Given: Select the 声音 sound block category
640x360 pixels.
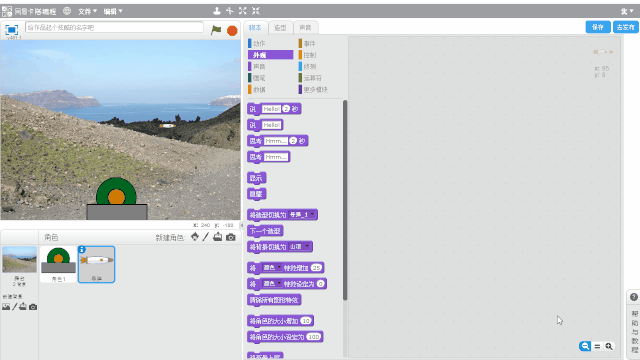Looking at the screenshot, I should [270, 66].
